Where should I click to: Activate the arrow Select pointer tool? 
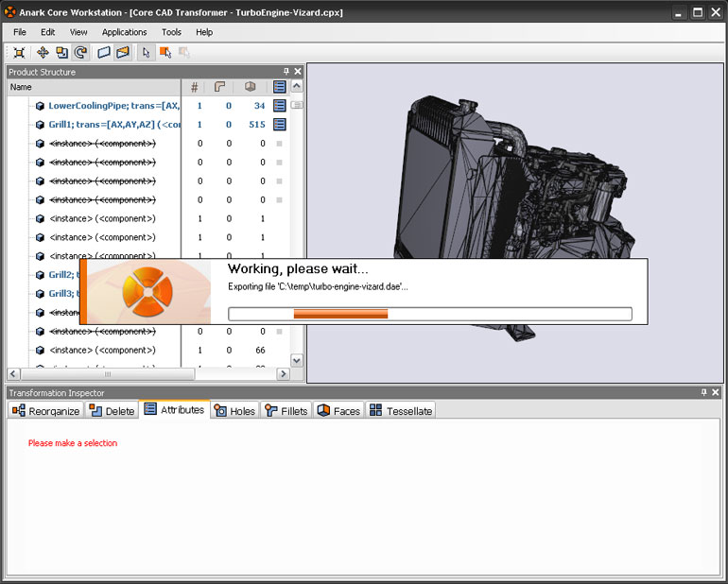point(146,53)
